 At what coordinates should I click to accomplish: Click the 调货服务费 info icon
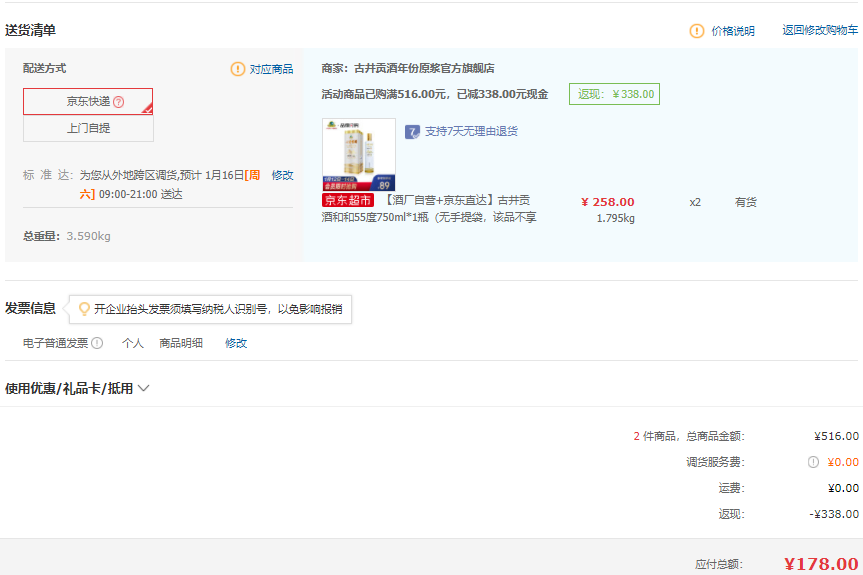pos(813,462)
